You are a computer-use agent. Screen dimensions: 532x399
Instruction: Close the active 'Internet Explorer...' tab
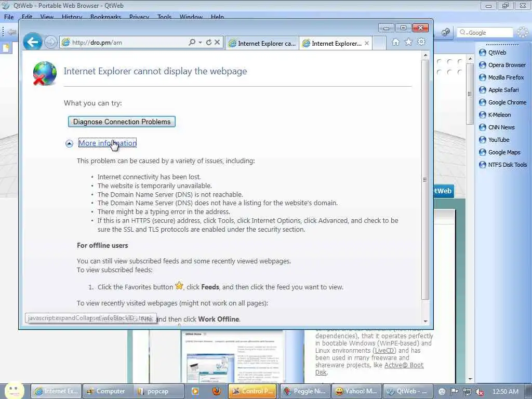pyautogui.click(x=367, y=44)
